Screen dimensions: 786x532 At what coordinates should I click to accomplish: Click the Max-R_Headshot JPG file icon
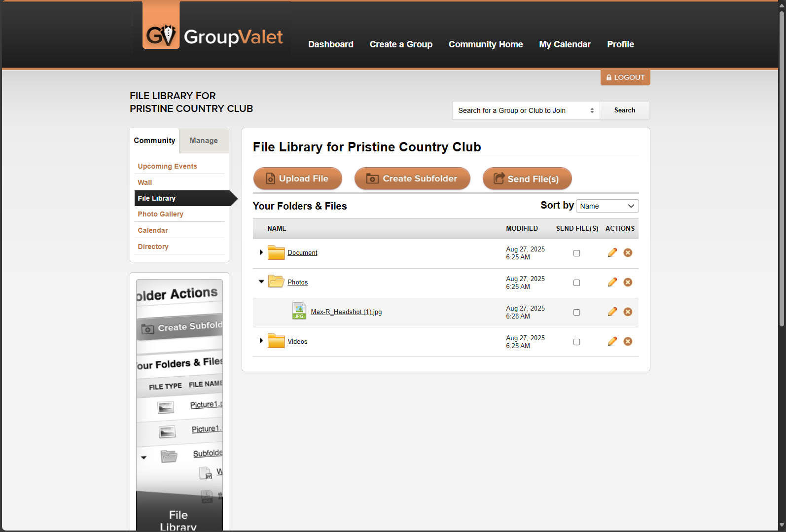point(299,311)
